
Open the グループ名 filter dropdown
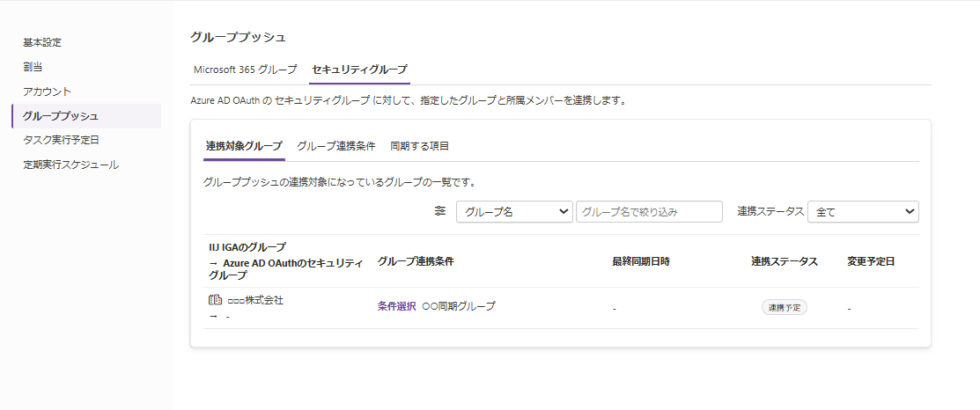coord(514,212)
